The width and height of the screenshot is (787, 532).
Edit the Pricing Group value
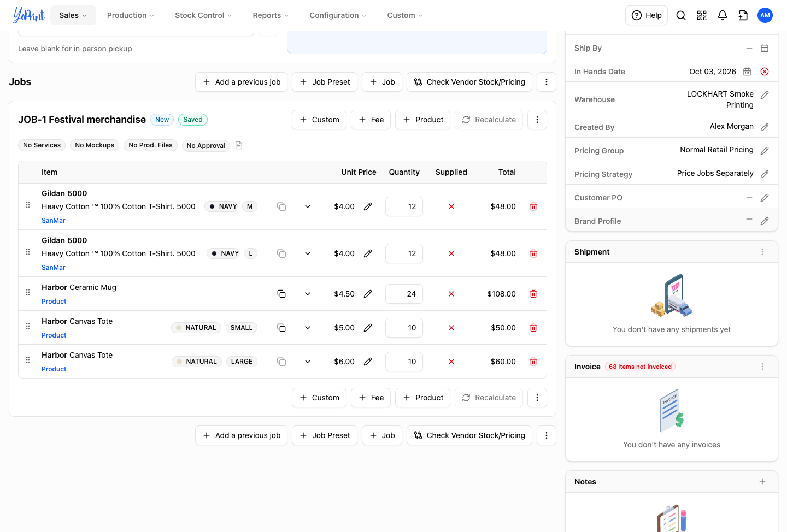click(765, 151)
